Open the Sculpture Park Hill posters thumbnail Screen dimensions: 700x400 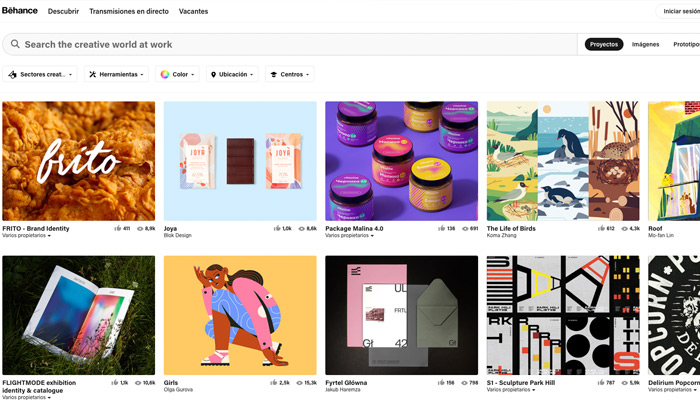coord(563,315)
